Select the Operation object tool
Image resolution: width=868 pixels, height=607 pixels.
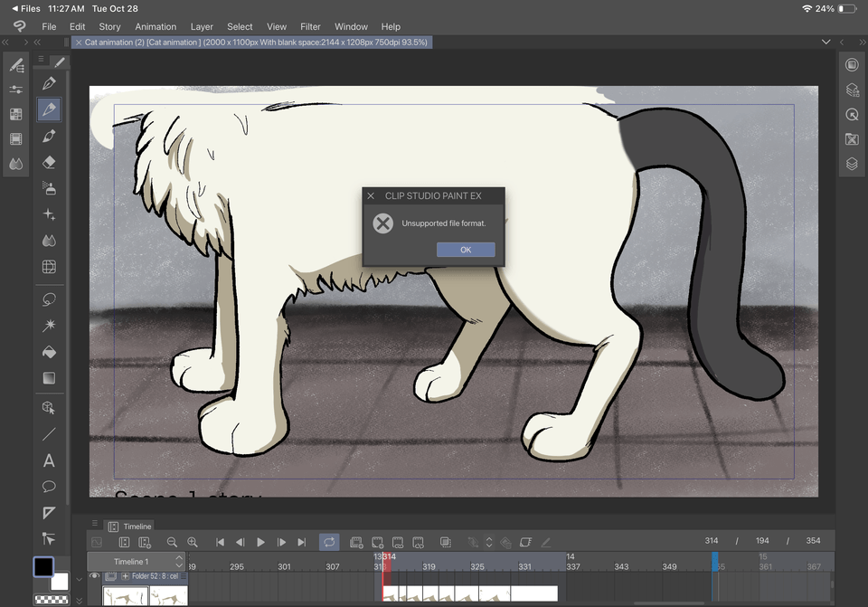coord(49,408)
